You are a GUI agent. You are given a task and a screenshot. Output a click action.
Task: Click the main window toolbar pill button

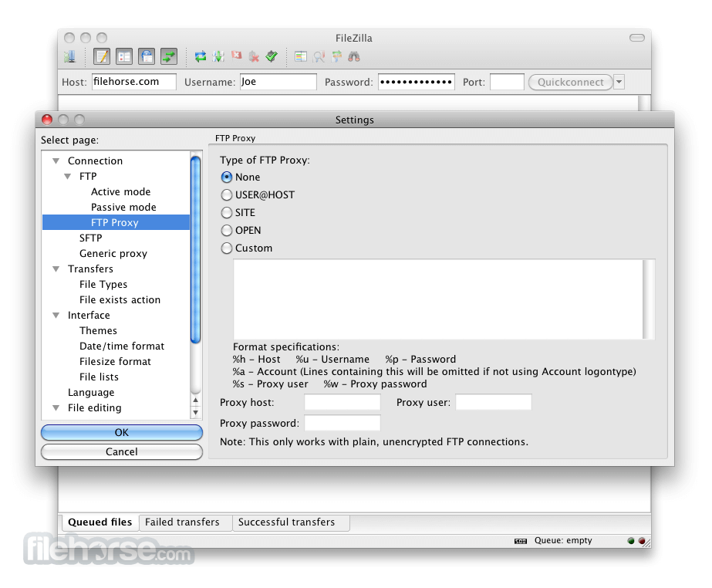[636, 38]
